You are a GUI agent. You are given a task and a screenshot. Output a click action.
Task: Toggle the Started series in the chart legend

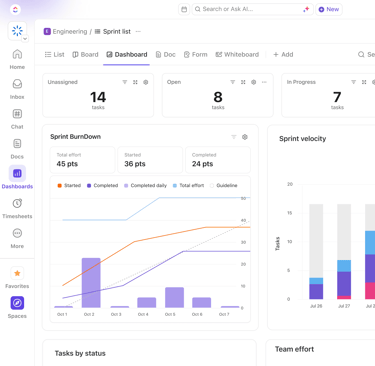click(69, 185)
